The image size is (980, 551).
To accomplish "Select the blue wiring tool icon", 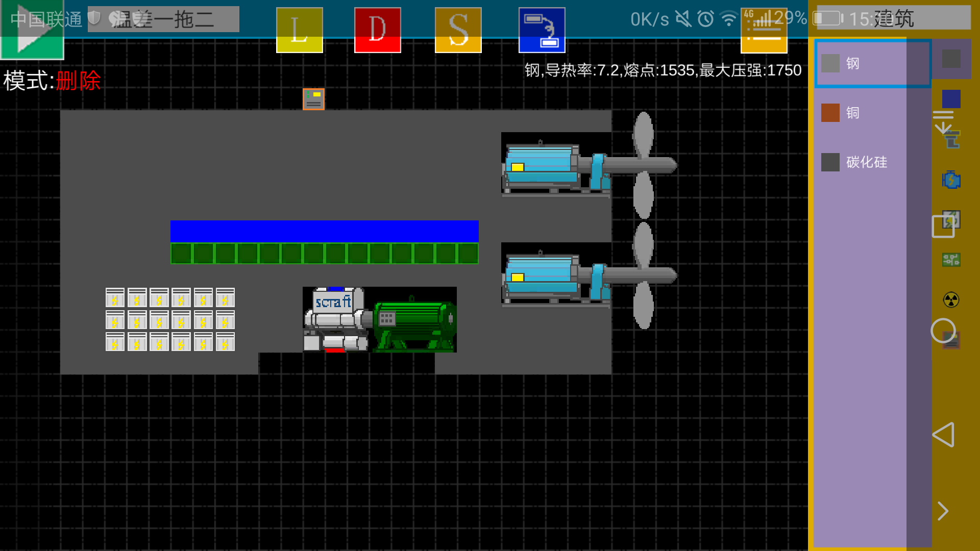I will 542,30.
